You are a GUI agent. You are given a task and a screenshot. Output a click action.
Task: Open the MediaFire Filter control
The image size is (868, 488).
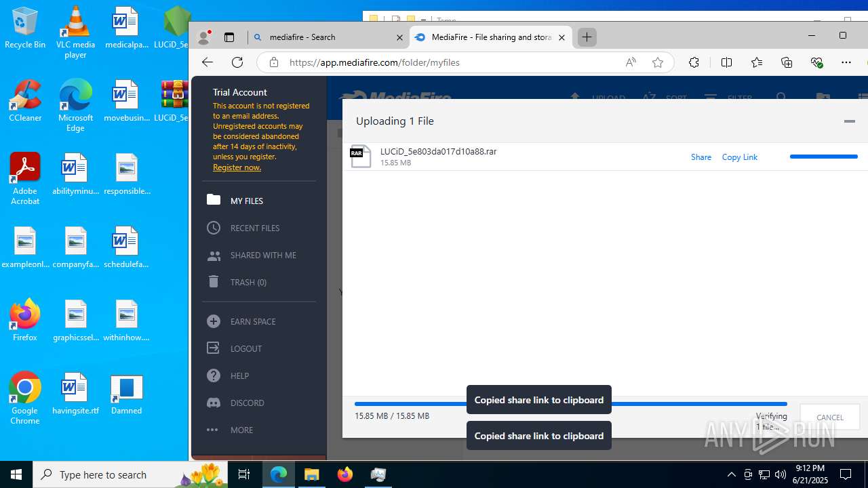coord(728,98)
